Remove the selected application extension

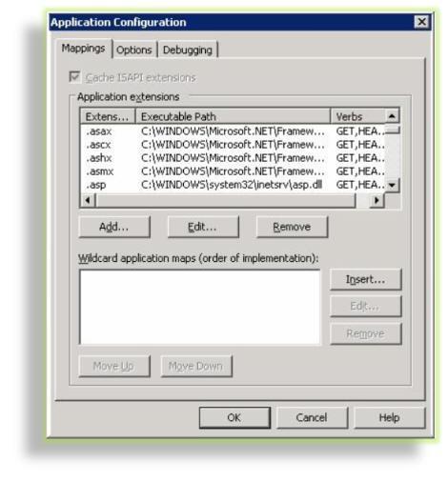click(292, 227)
